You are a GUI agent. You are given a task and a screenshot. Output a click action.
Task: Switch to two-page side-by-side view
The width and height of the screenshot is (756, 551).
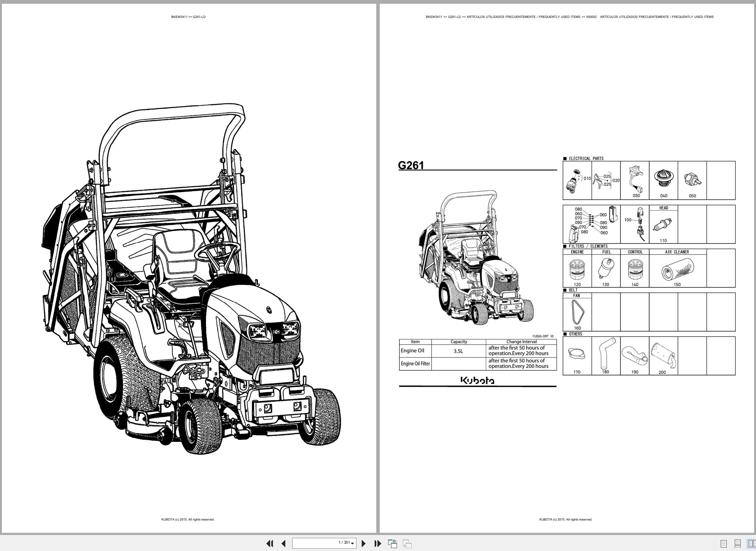751,544
